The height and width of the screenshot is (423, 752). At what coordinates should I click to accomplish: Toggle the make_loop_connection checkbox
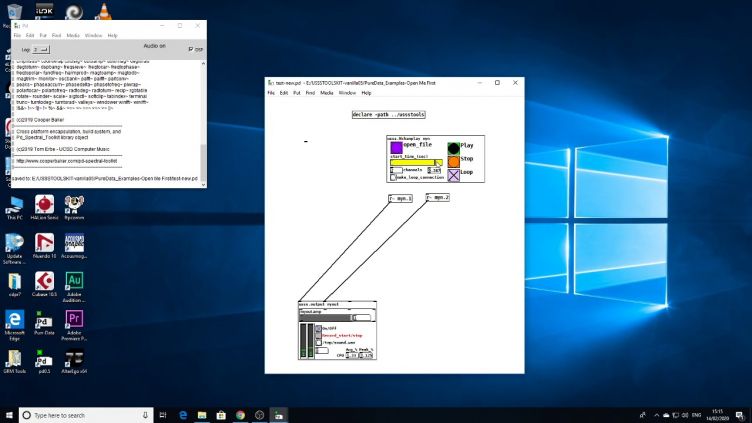pos(393,177)
